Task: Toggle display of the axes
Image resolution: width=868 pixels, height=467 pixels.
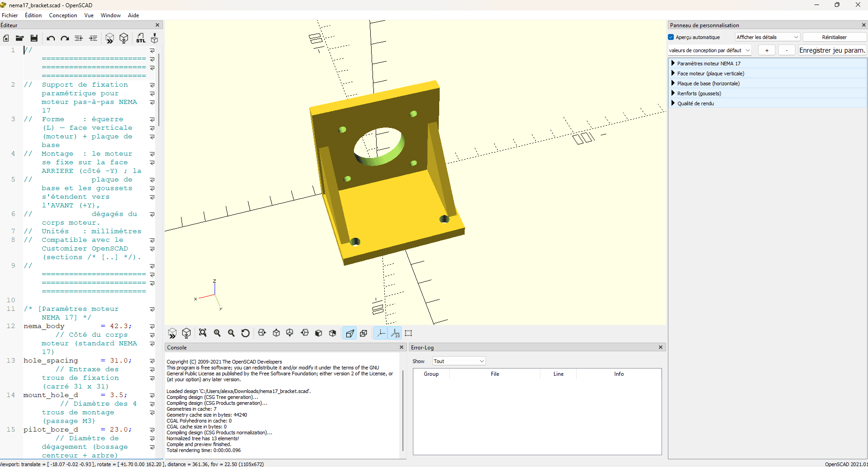Action: [x=381, y=333]
